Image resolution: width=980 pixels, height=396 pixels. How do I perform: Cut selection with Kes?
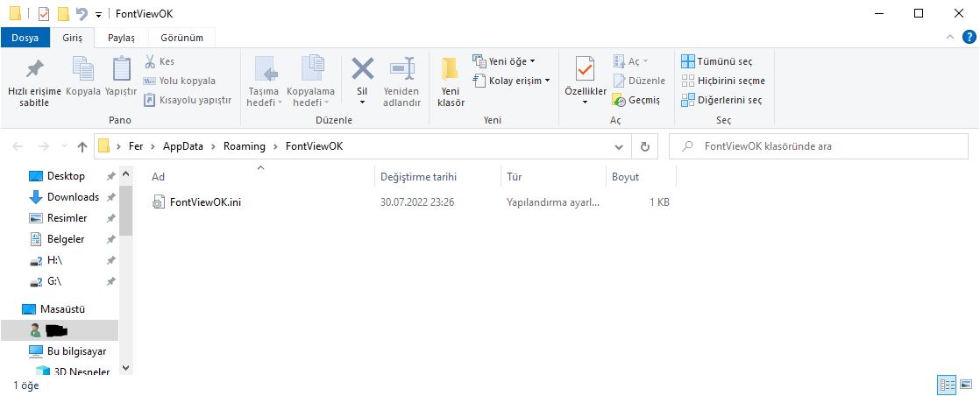tap(160, 61)
